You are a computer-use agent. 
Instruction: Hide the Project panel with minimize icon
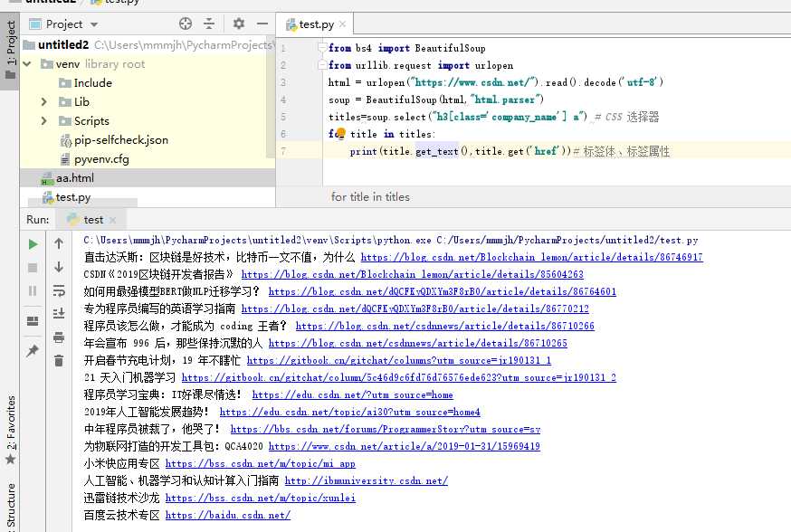pos(262,24)
